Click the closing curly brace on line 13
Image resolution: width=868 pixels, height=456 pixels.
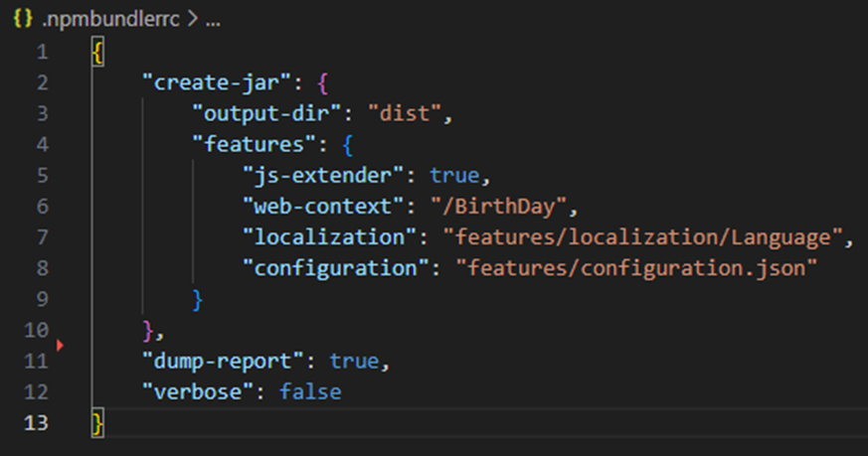pos(97,422)
